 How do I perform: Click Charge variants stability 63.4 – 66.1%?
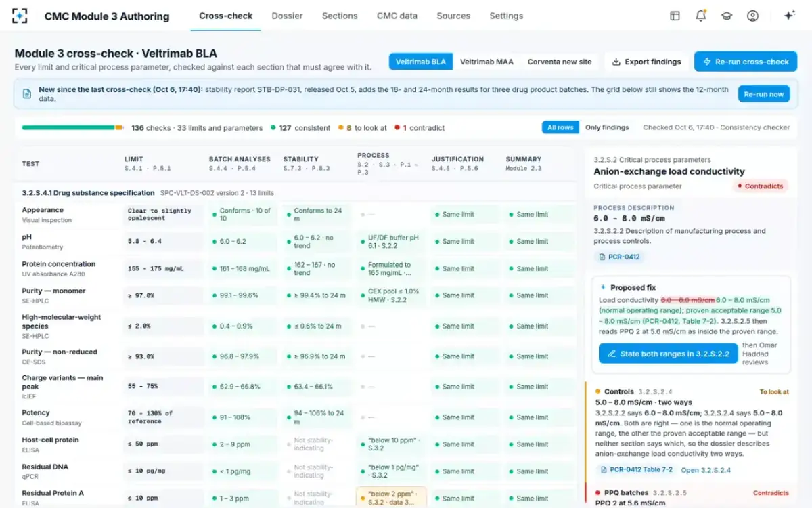pyautogui.click(x=318, y=387)
